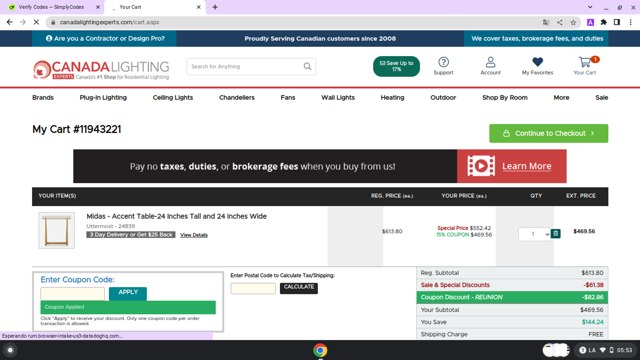640x360 pixels.
Task: Open Chrome three-dot menu
Action: [x=631, y=22]
